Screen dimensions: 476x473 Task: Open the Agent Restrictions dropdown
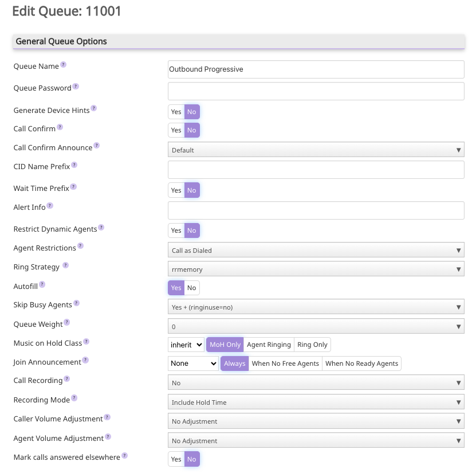pos(316,250)
